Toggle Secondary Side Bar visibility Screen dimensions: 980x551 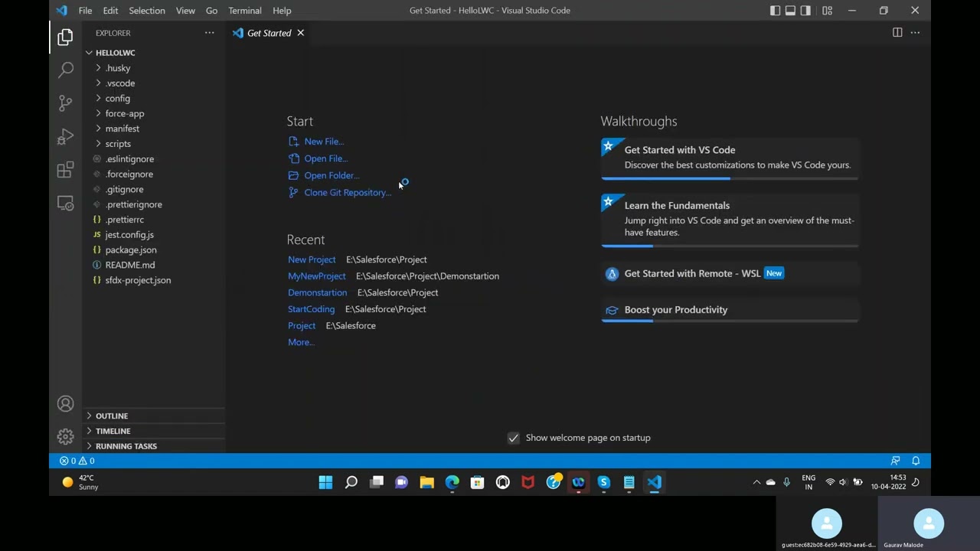(x=805, y=11)
